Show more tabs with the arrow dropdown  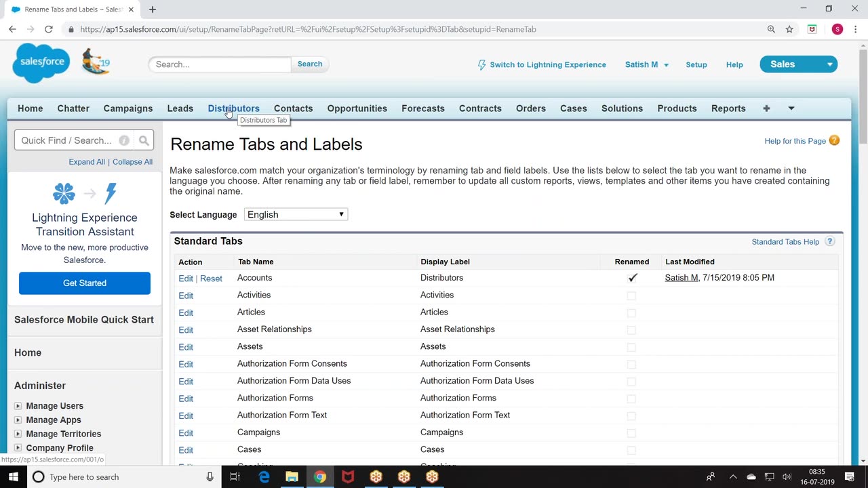tap(791, 108)
